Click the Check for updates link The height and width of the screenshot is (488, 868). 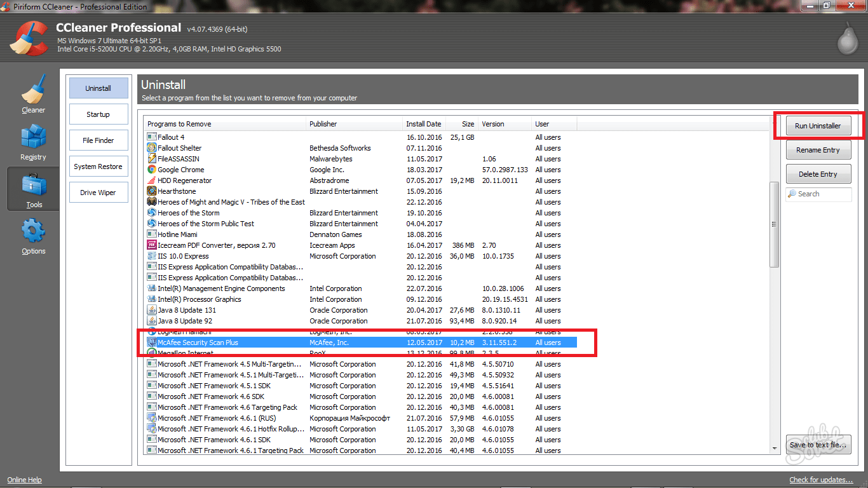[x=821, y=480]
